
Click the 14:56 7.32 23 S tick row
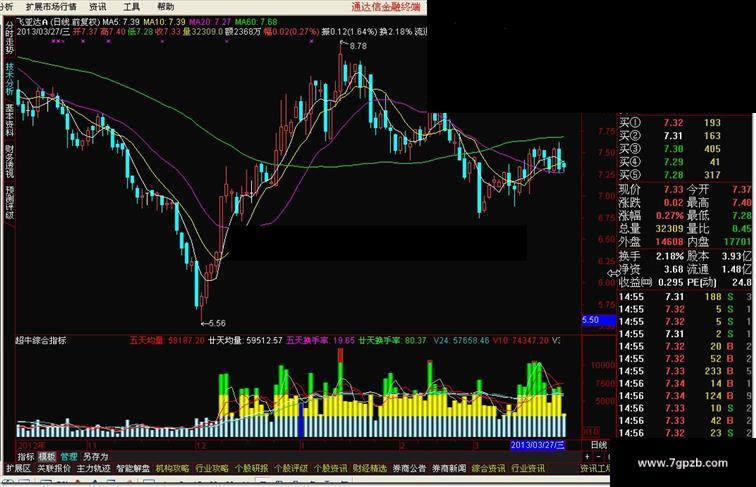point(685,433)
